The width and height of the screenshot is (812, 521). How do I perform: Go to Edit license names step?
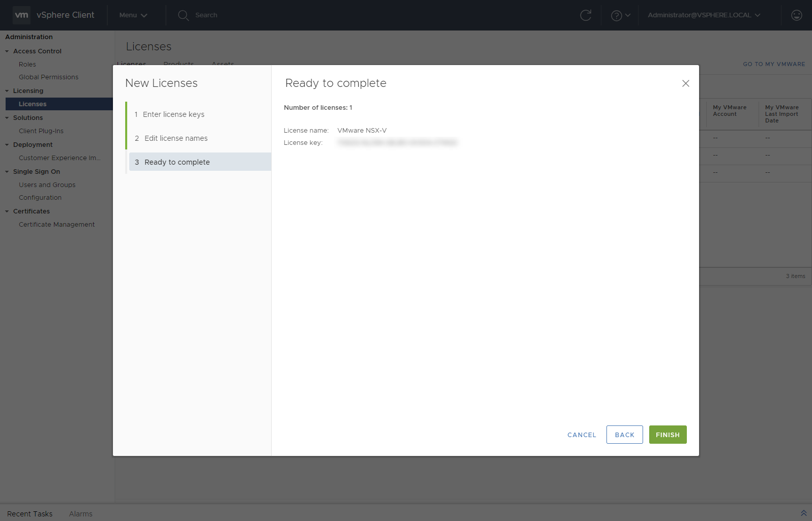click(176, 138)
